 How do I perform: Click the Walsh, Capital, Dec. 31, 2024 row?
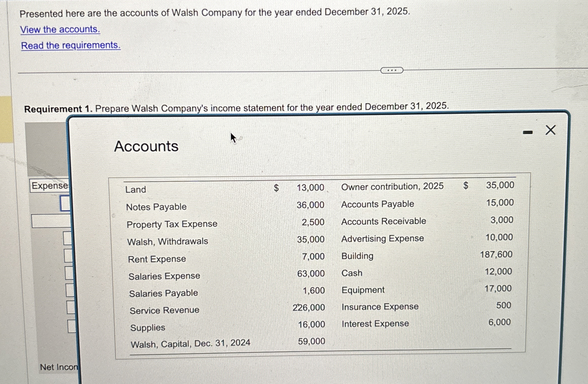[190, 343]
